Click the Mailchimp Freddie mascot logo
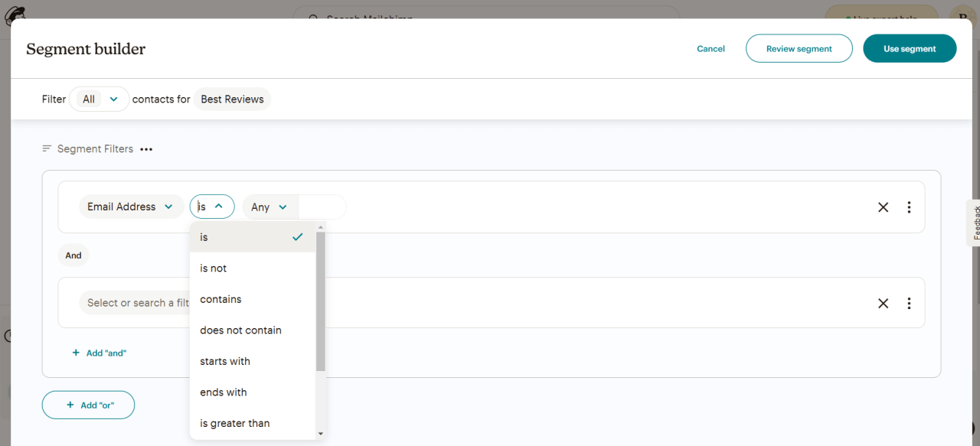The width and height of the screenshot is (980, 446). tap(15, 15)
